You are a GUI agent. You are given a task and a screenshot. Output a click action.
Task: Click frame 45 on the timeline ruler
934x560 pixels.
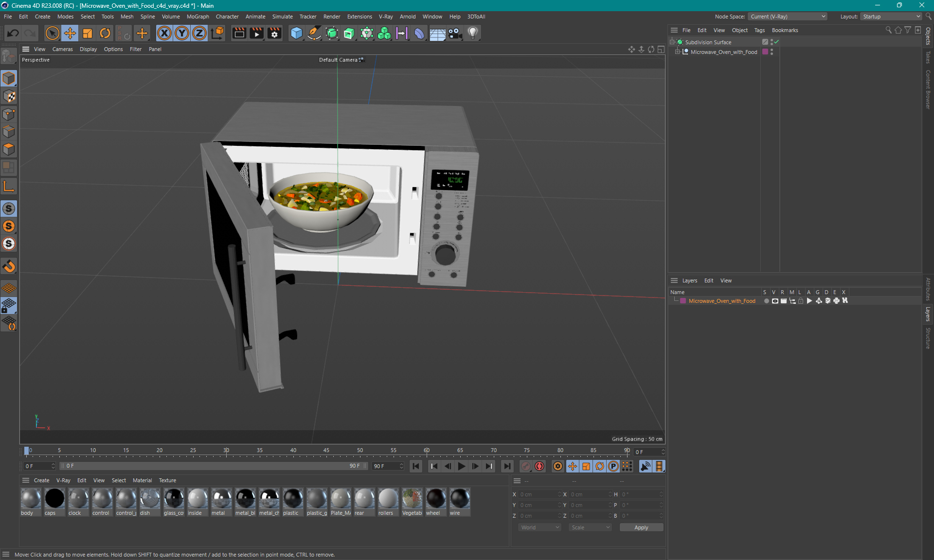326,451
